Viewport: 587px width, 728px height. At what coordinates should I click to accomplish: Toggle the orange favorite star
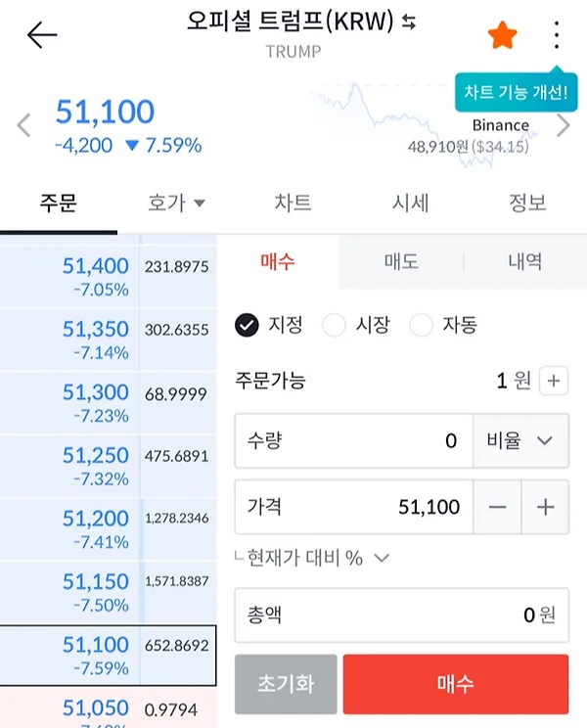(502, 35)
